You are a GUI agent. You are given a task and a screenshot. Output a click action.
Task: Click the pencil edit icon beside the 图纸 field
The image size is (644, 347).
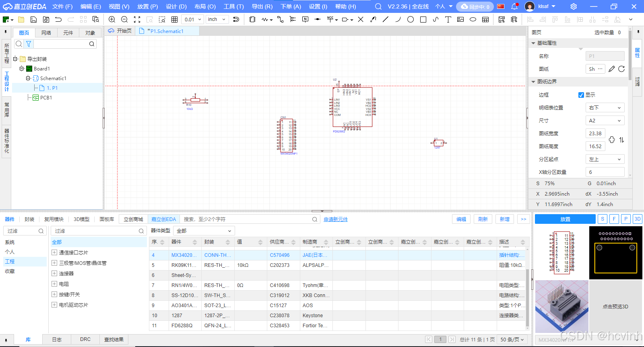point(612,69)
